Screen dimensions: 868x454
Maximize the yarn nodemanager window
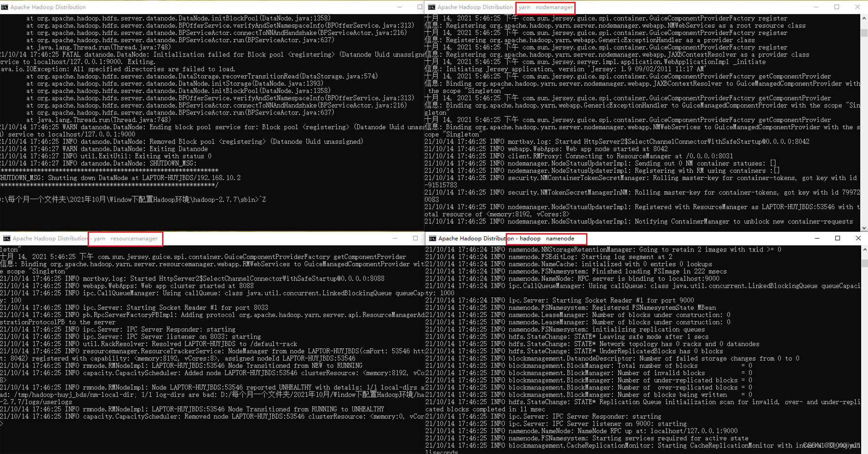(x=838, y=7)
